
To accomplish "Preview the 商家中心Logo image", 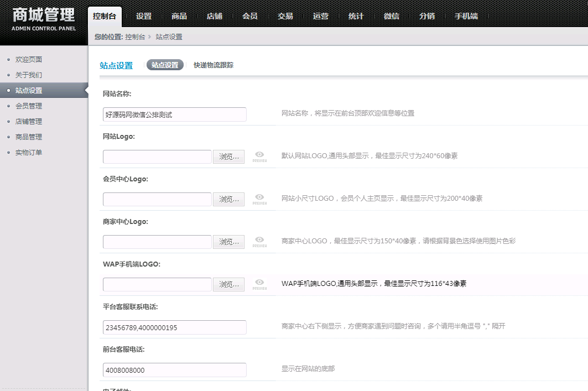I will pos(259,242).
